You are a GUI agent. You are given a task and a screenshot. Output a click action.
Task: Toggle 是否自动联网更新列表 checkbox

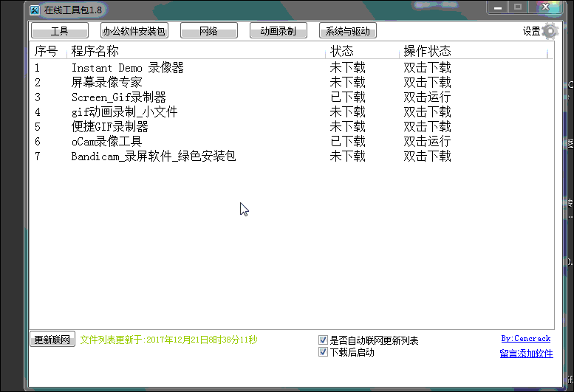coord(323,340)
